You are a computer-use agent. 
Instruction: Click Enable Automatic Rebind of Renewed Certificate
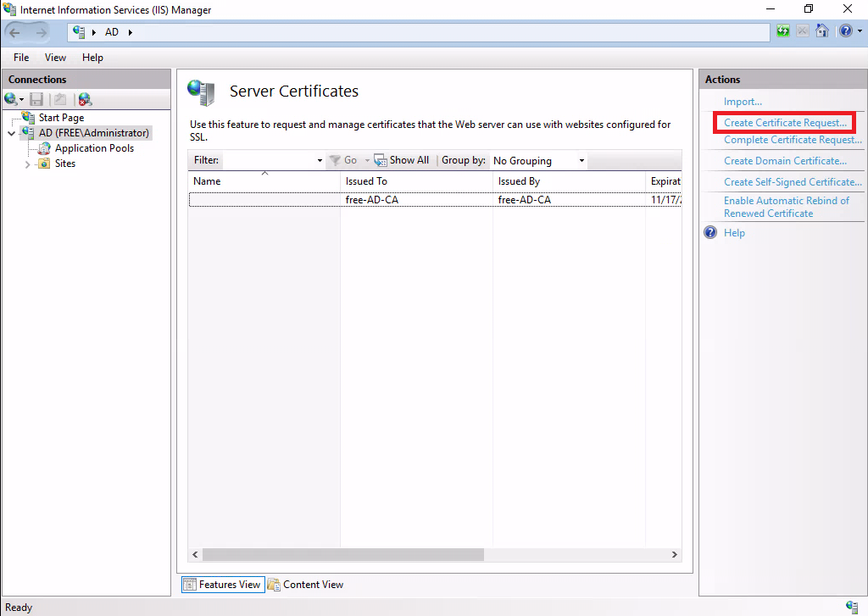786,207
